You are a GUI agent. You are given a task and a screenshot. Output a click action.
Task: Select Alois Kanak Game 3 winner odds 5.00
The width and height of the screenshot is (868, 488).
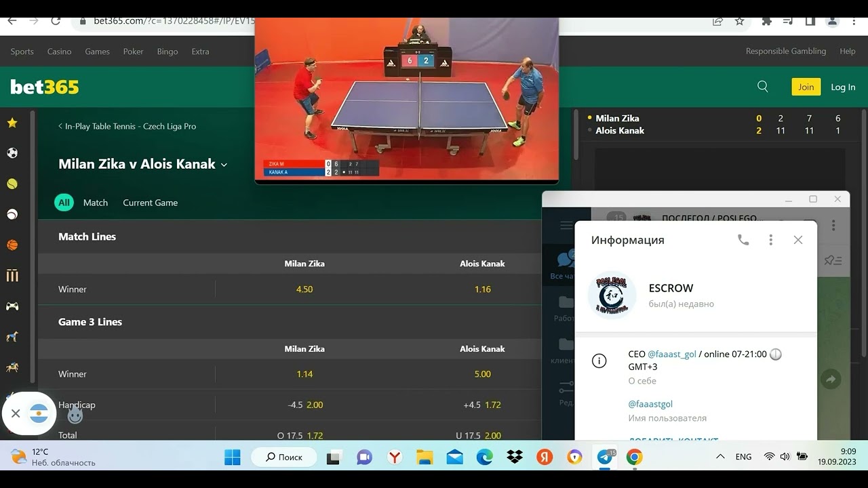tap(482, 374)
